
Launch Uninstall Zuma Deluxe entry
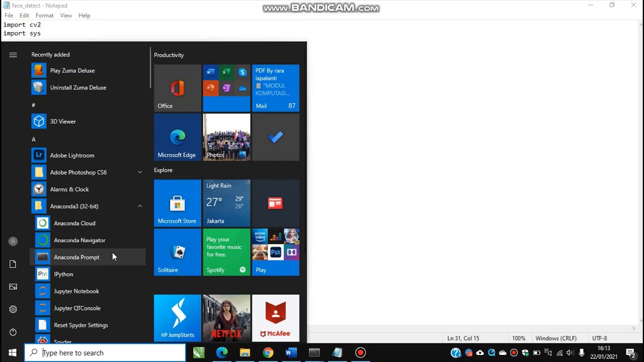pos(88,87)
